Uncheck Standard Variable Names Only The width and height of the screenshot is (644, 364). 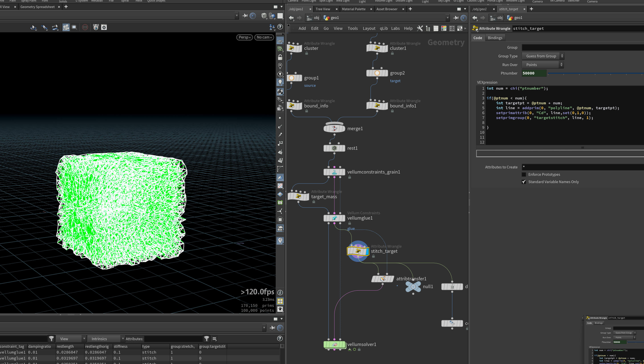point(524,182)
